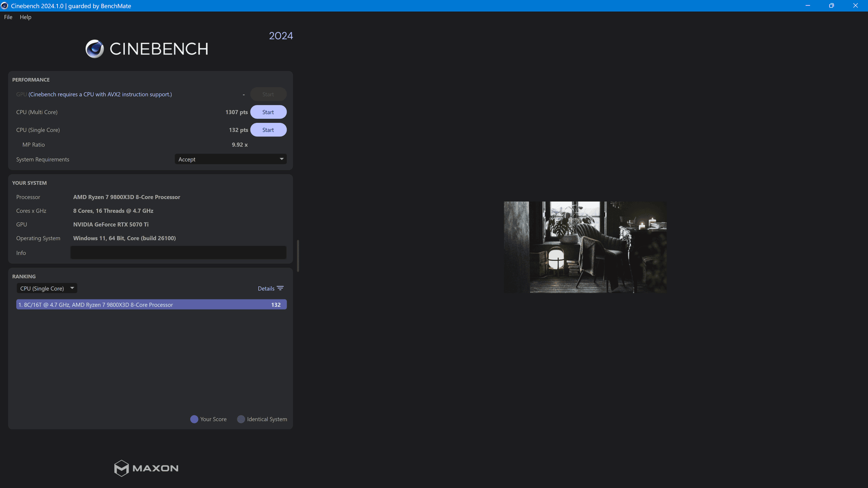
Task: Click the rendered room preview image
Action: click(585, 247)
